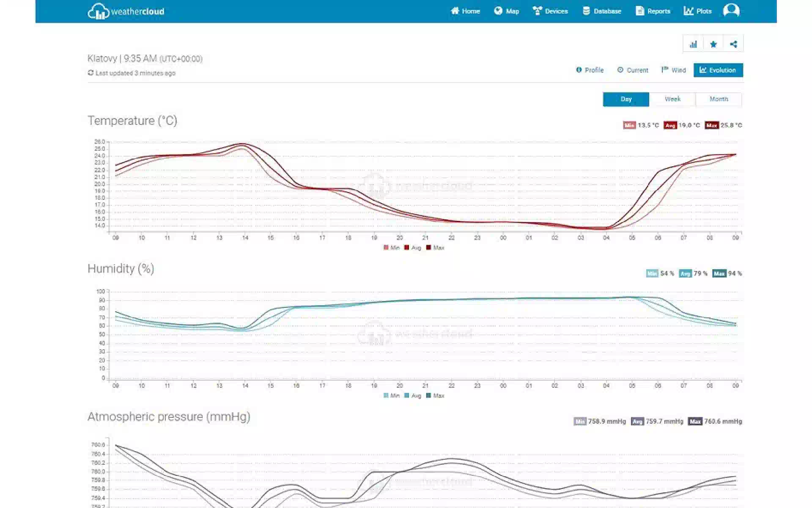Viewport: 812px width, 508px height.
Task: Click the Weathercloud logo
Action: 126,11
